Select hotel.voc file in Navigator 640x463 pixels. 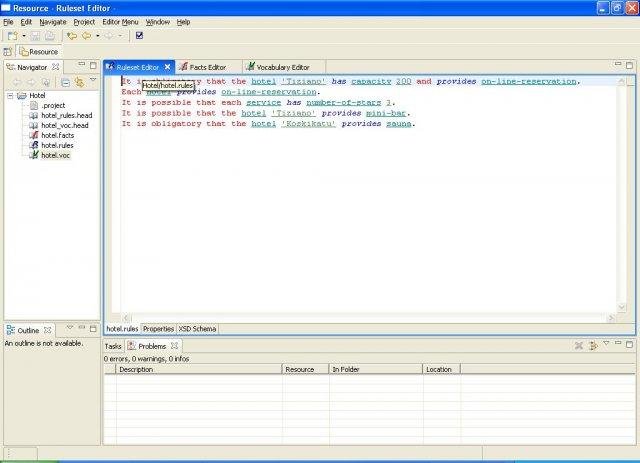[56, 155]
